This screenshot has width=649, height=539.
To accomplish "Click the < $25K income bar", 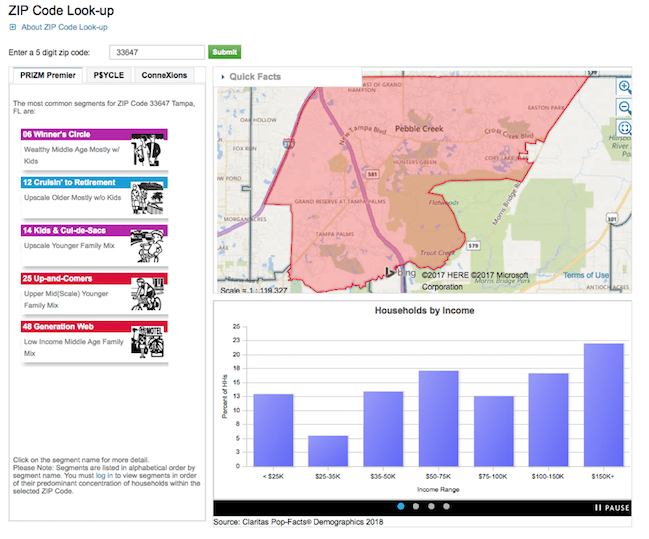I will click(273, 431).
